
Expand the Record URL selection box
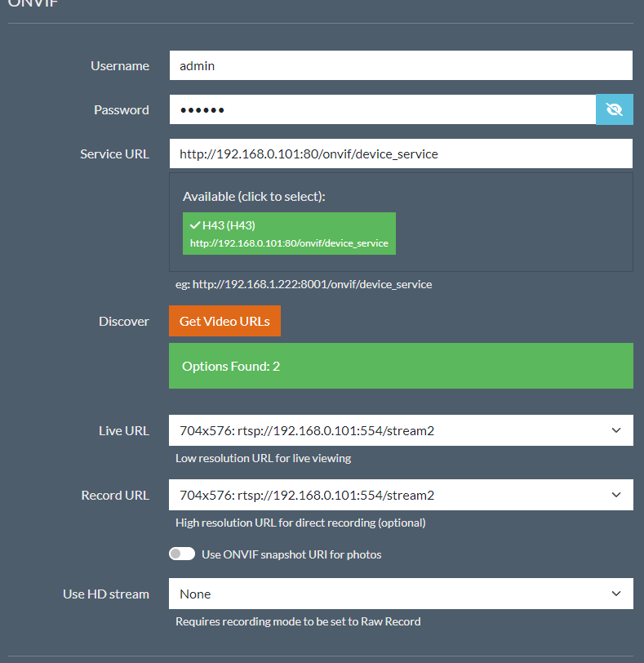tap(392, 495)
